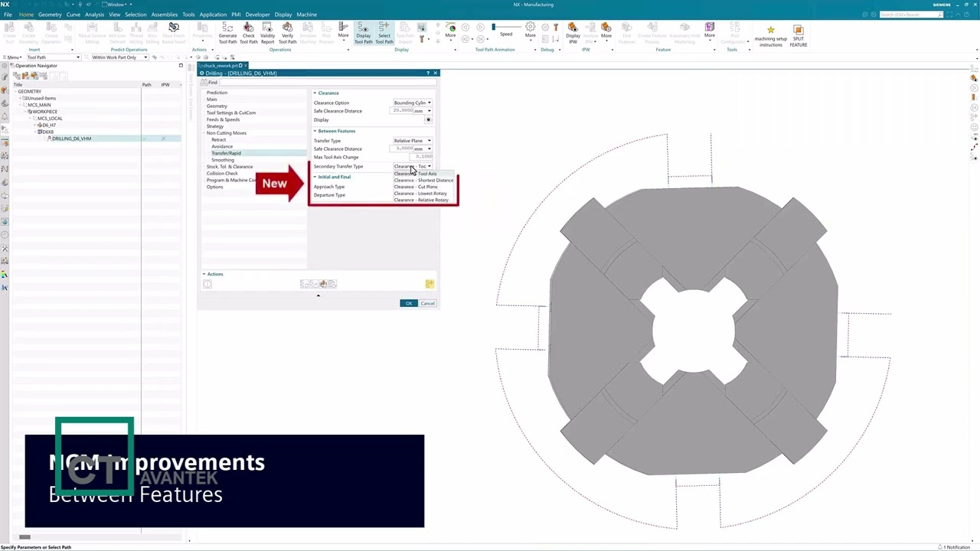Image resolution: width=980 pixels, height=551 pixels.
Task: Click the Create Operation icon
Action: pos(51,28)
